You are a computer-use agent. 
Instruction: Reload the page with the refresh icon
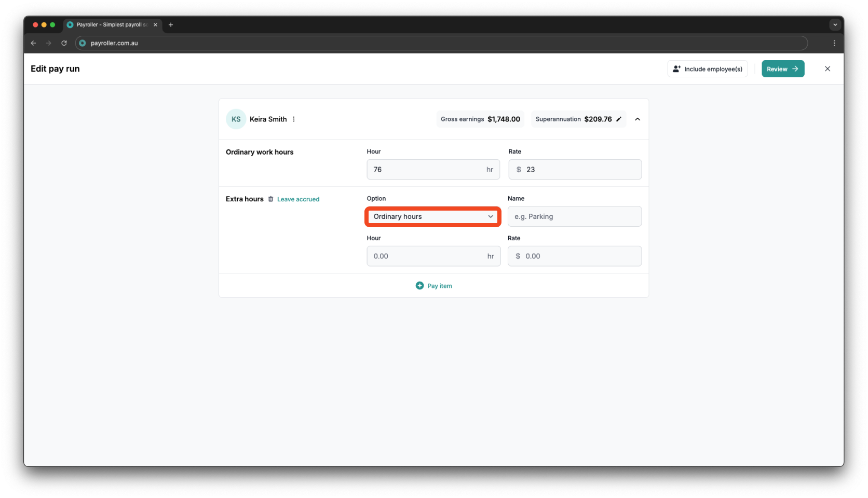pos(64,43)
